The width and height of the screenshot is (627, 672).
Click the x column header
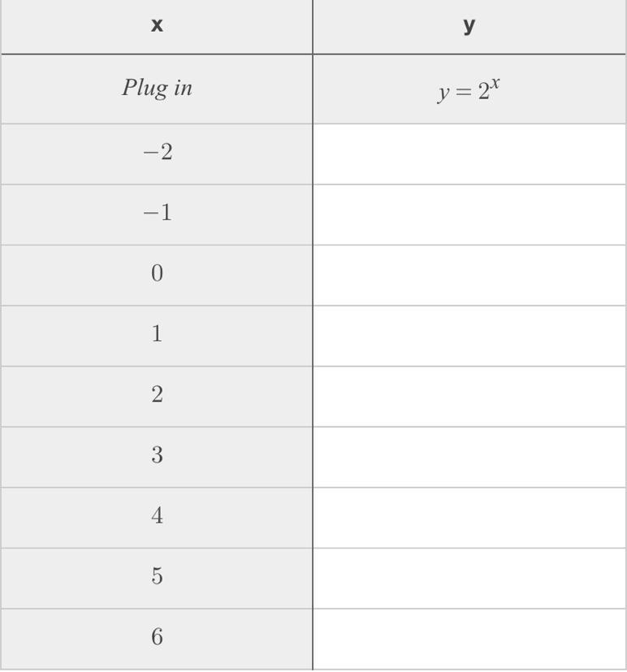(x=157, y=26)
